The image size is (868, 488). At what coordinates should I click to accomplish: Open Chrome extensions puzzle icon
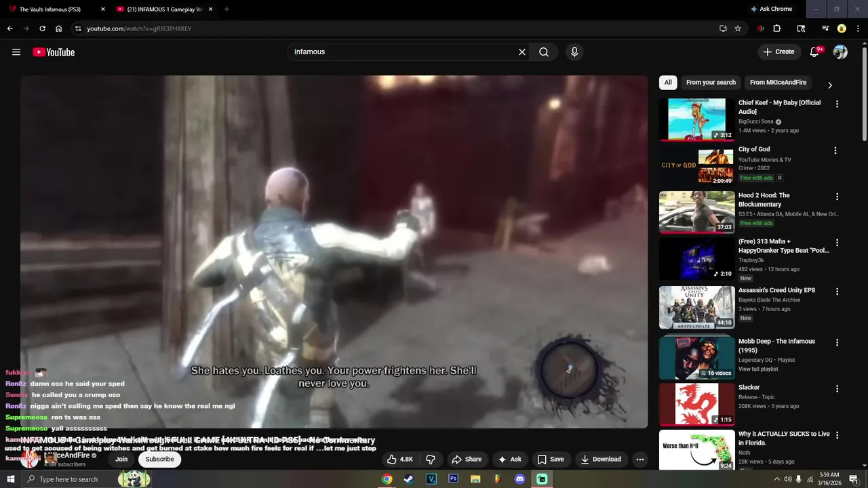tap(777, 28)
